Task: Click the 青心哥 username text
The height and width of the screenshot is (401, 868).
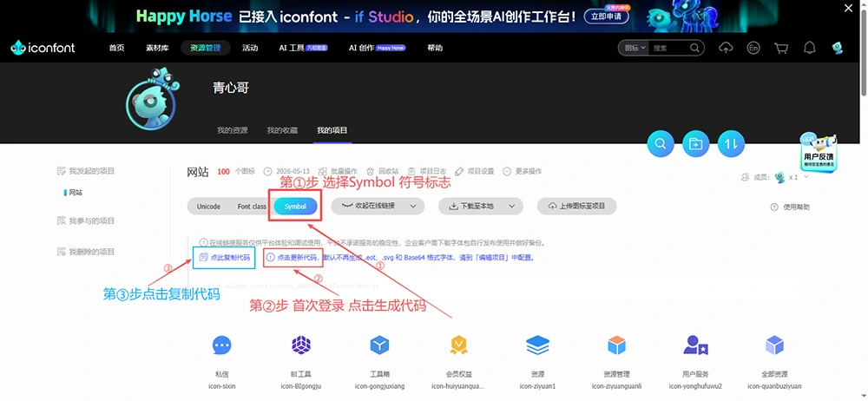Action: coord(231,88)
